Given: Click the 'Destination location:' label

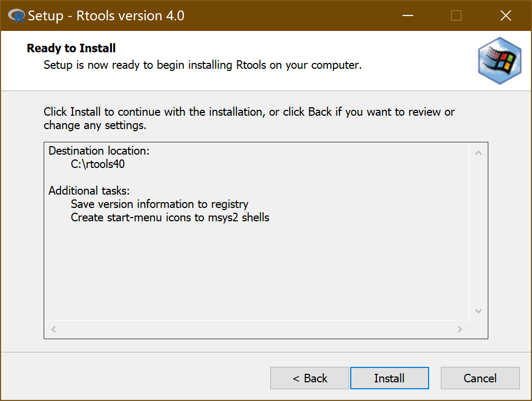Looking at the screenshot, I should coord(99,151).
